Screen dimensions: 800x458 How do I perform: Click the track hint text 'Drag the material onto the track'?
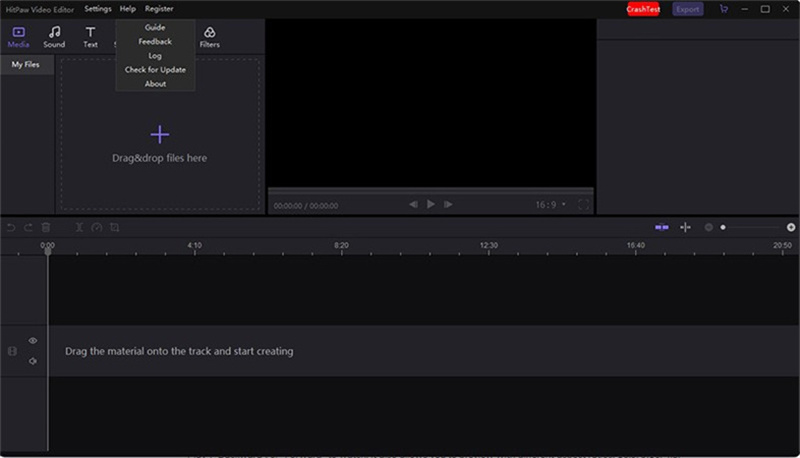tap(179, 351)
